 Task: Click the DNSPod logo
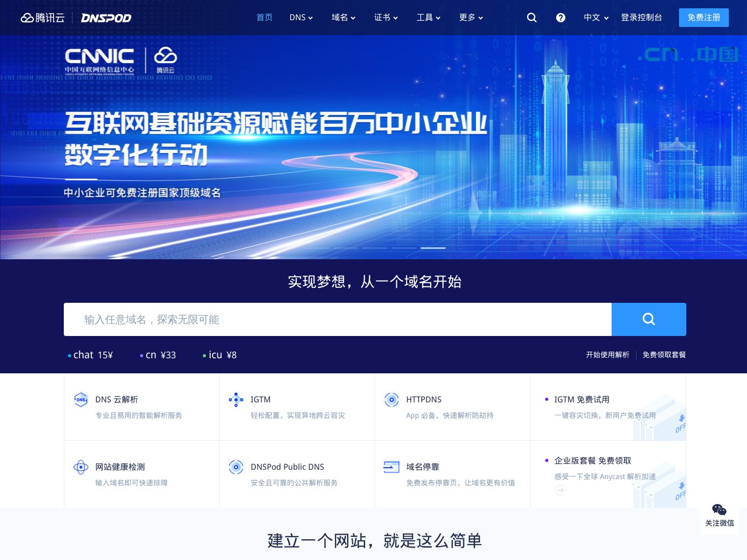pos(106,18)
